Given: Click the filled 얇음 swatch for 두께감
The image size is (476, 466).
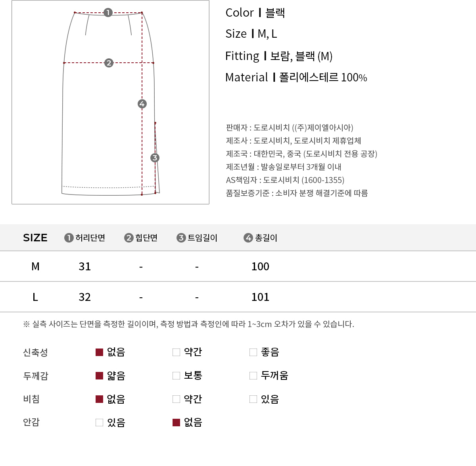Looking at the screenshot, I should click(100, 376).
